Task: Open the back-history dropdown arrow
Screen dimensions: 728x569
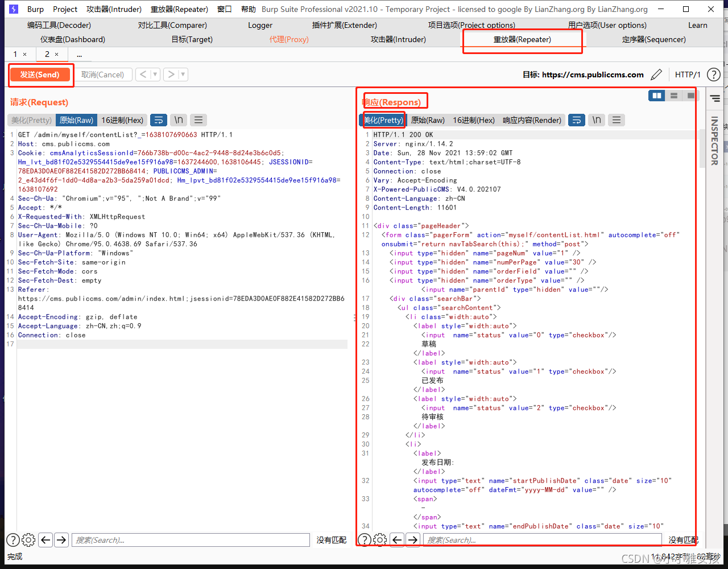Action: click(155, 75)
